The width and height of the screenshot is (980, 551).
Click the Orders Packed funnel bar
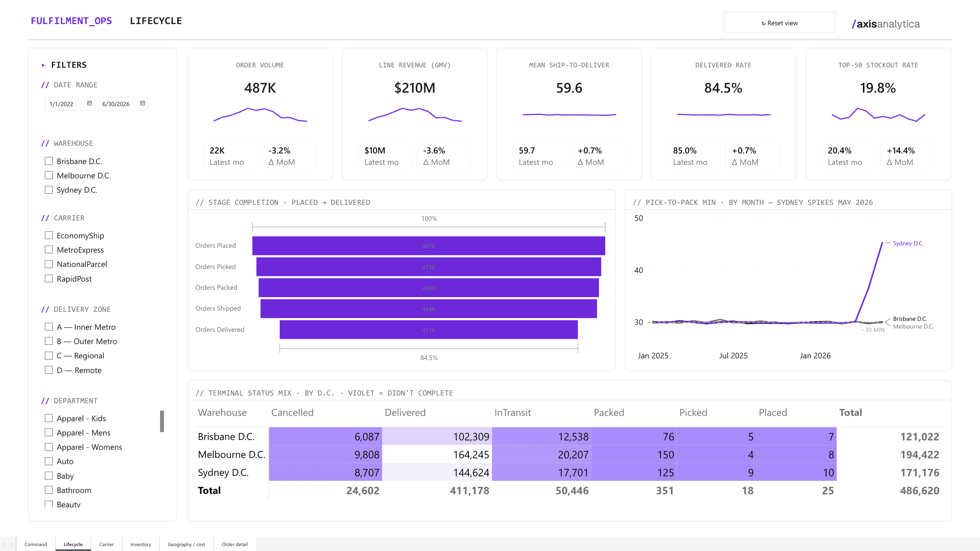429,288
